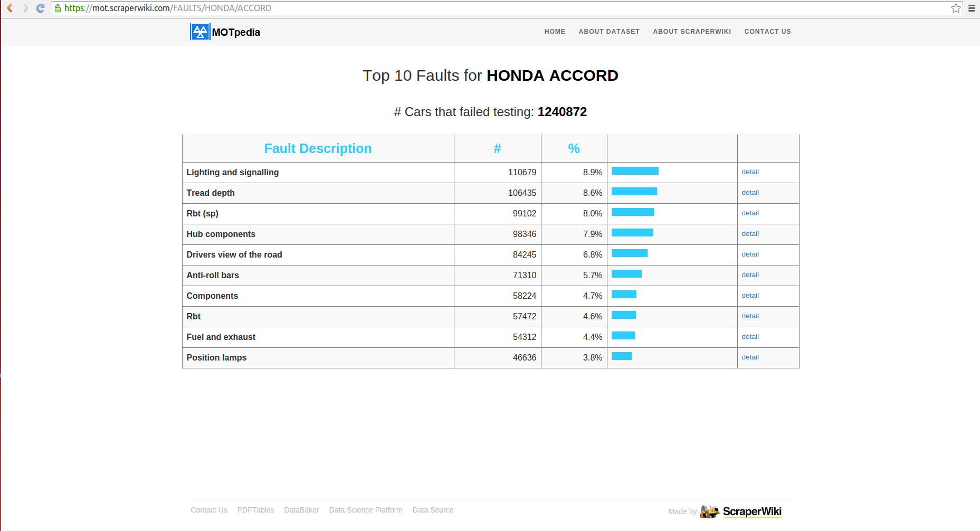This screenshot has width=980, height=531.
Task: Select the Hub components fault name
Action: (221, 234)
